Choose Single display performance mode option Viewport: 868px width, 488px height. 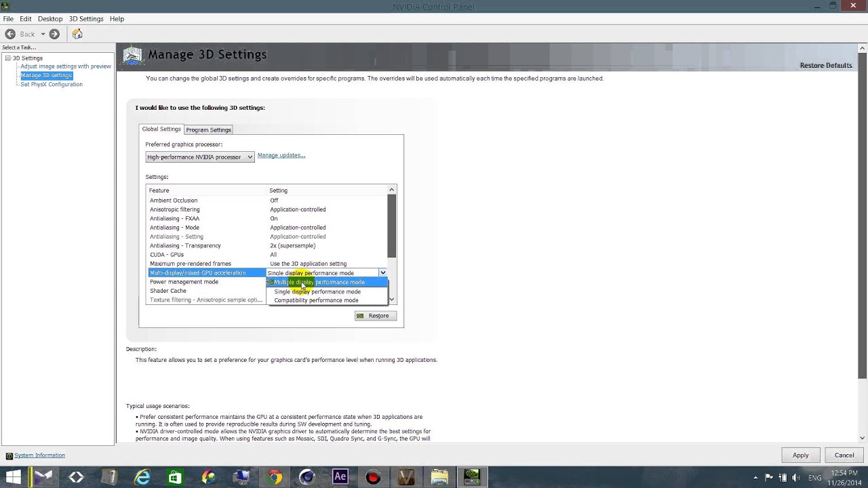click(x=326, y=291)
